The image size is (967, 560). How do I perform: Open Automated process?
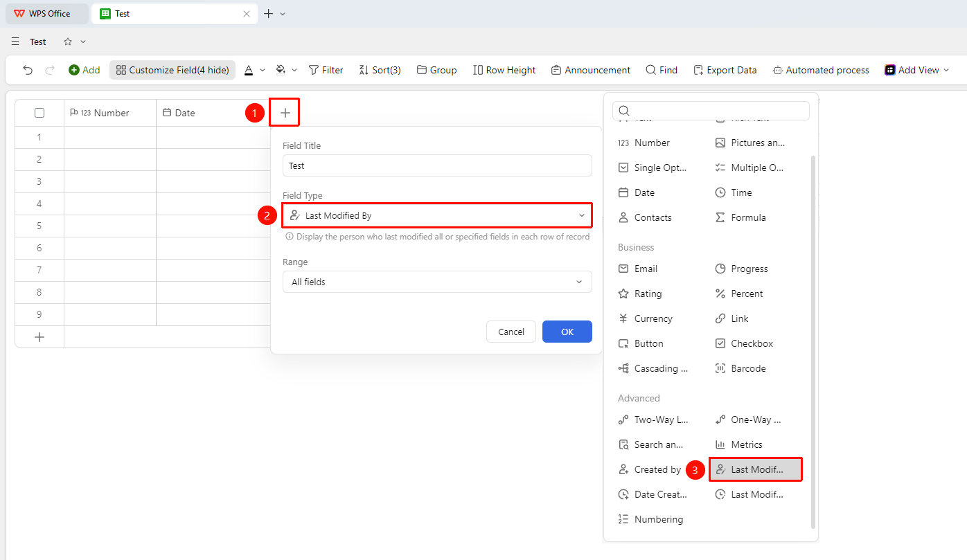point(821,70)
